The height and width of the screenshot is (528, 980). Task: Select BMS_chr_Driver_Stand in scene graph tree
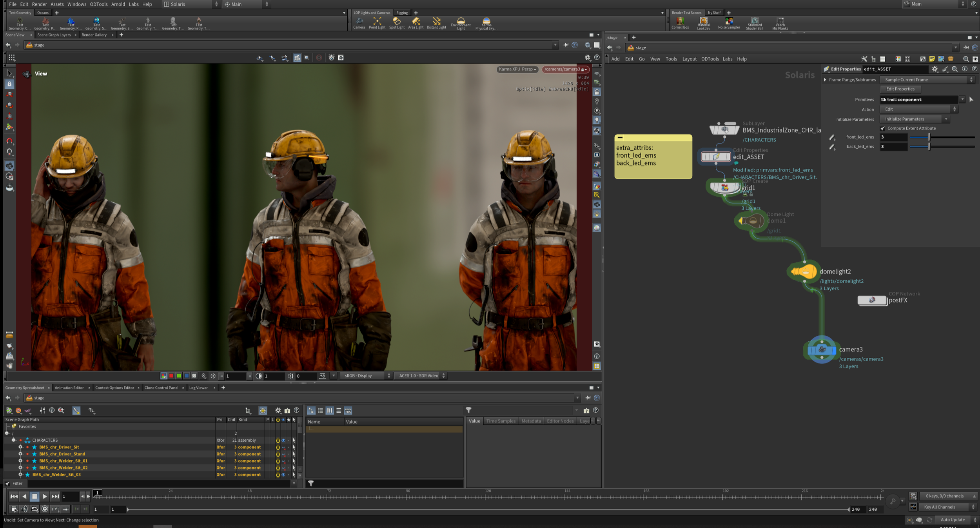click(62, 454)
